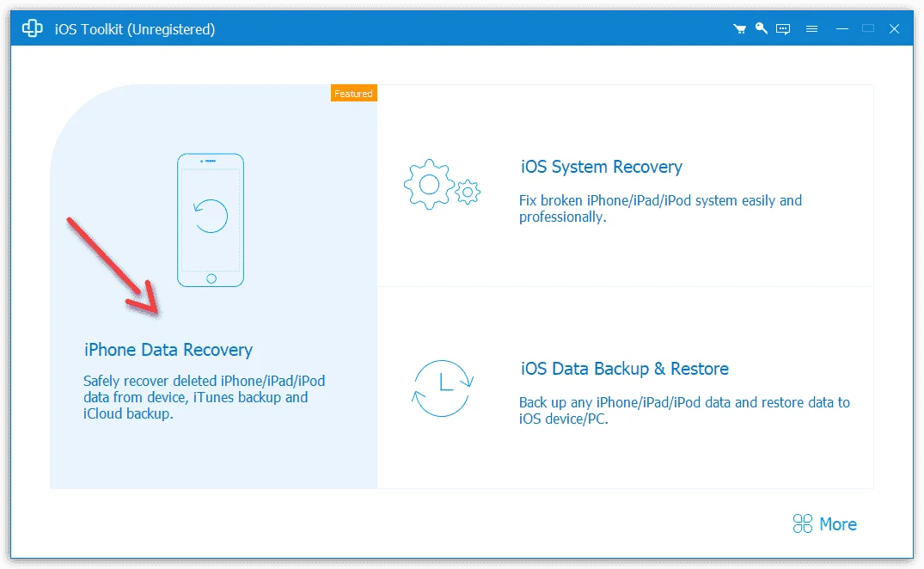The width and height of the screenshot is (924, 569).
Task: Open the feedback chat bubble icon
Action: click(783, 29)
